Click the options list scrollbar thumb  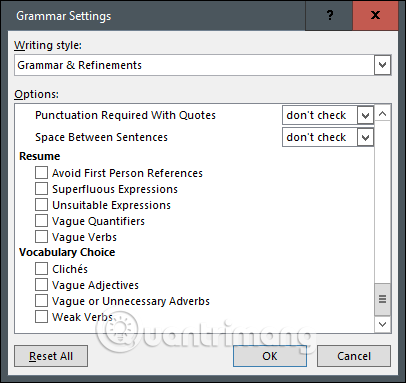click(382, 299)
